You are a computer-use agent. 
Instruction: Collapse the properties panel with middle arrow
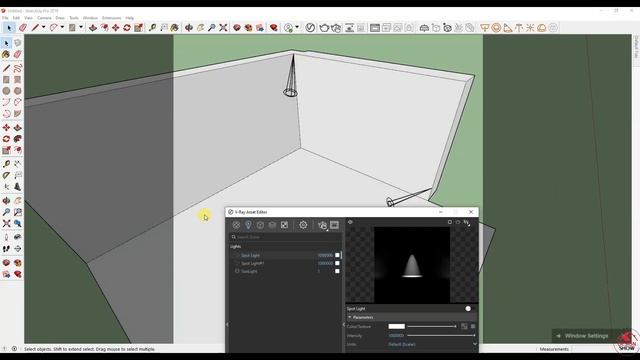[x=343, y=324]
